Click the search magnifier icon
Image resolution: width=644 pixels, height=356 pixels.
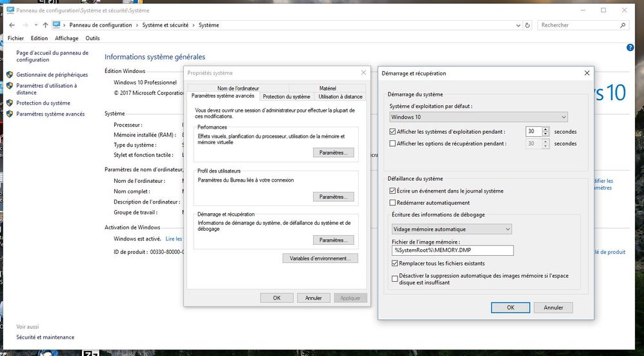pyautogui.click(x=623, y=25)
